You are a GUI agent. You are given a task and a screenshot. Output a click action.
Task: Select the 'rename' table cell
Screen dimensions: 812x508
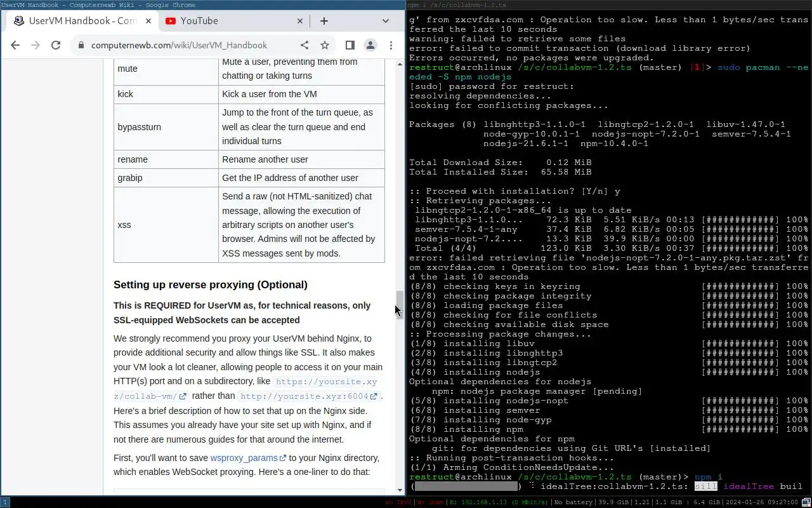pos(166,159)
